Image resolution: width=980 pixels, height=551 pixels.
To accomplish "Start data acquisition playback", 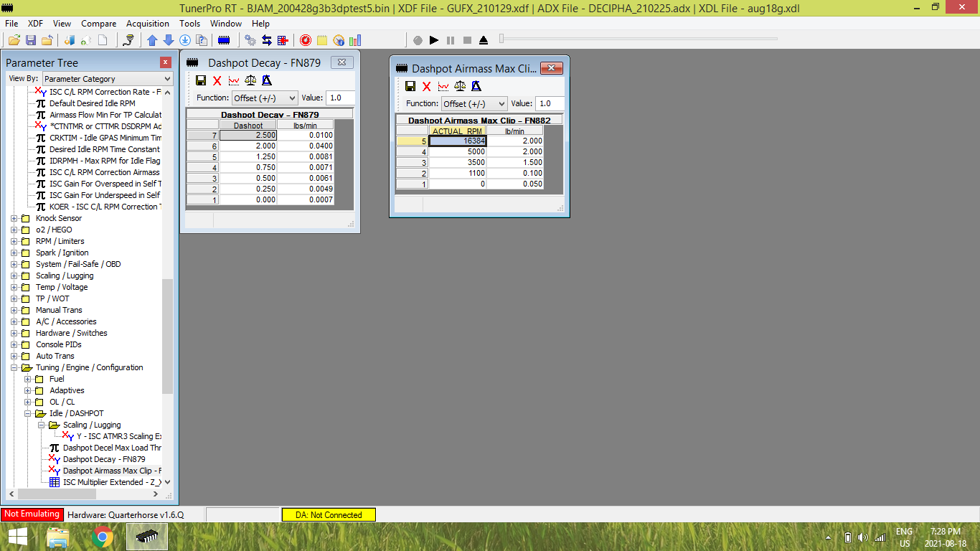I will tap(434, 40).
